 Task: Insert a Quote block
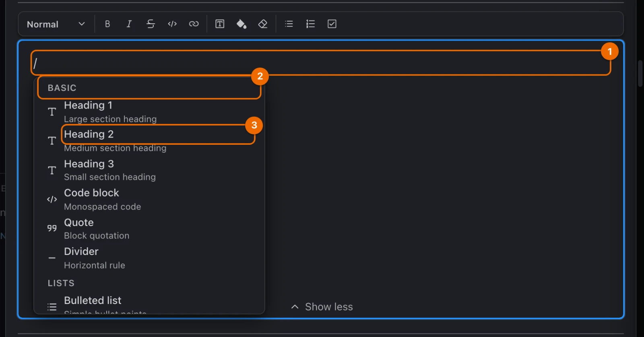(149, 229)
